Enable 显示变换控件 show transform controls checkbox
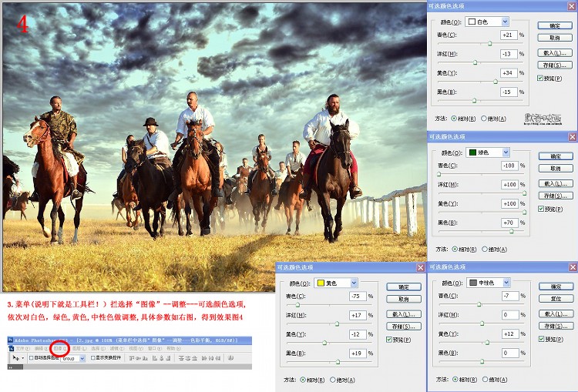This screenshot has height=392, width=578. [93, 358]
